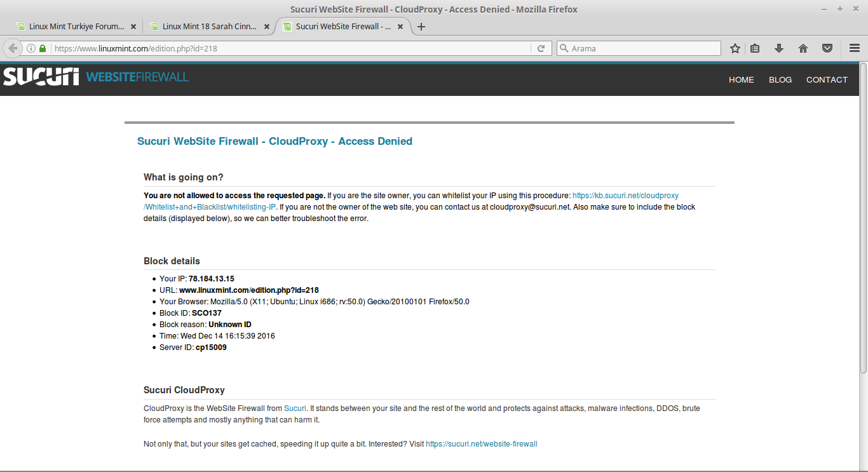Close the Sucuri WebSite Firewall tab

point(400,27)
